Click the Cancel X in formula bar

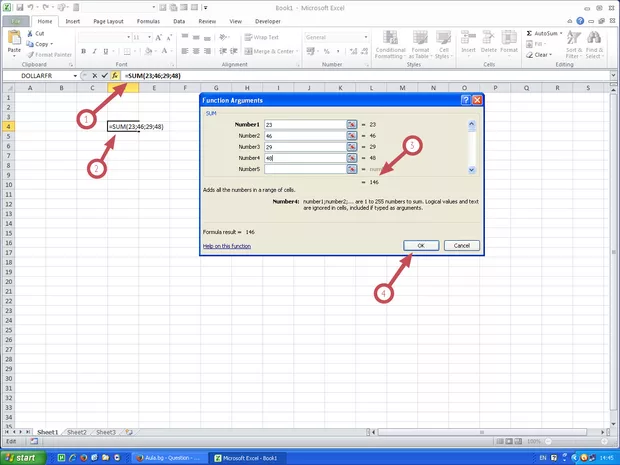tap(93, 76)
